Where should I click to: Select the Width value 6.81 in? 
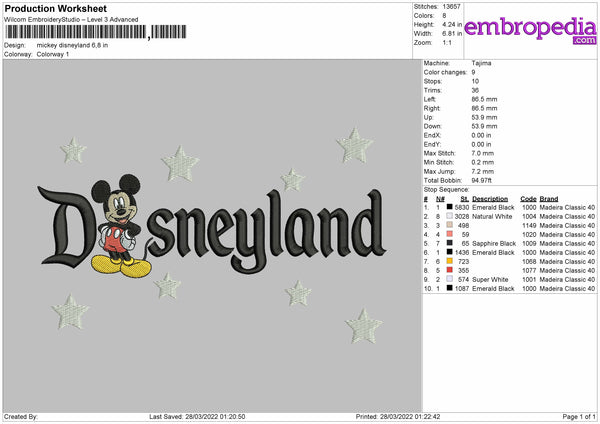(452, 34)
